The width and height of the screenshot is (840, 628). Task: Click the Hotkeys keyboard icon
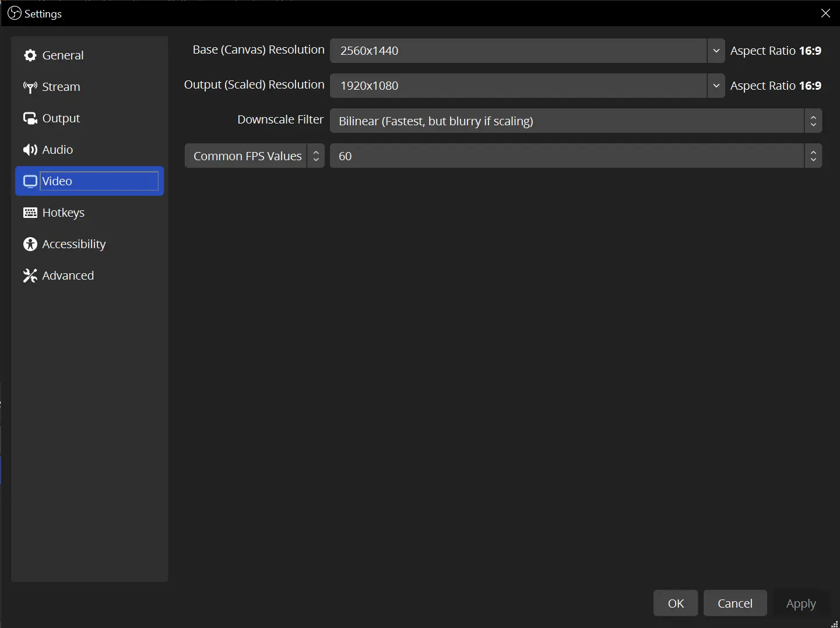30,213
